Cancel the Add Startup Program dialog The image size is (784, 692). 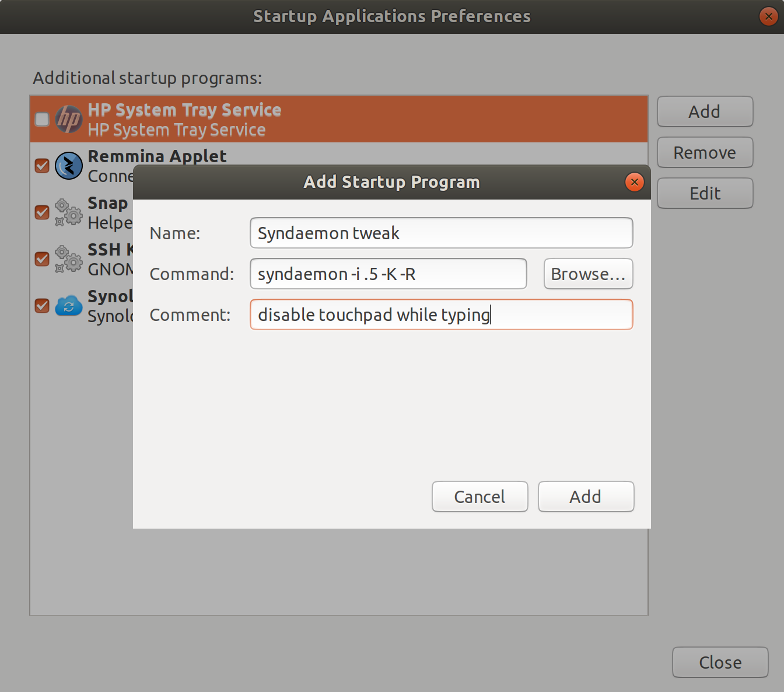[480, 497]
